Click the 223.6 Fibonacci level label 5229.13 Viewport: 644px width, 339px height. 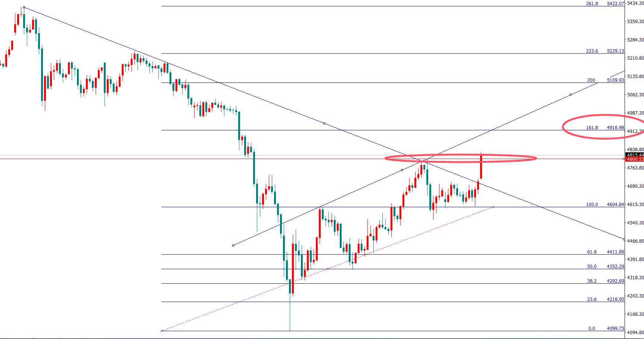(x=615, y=51)
